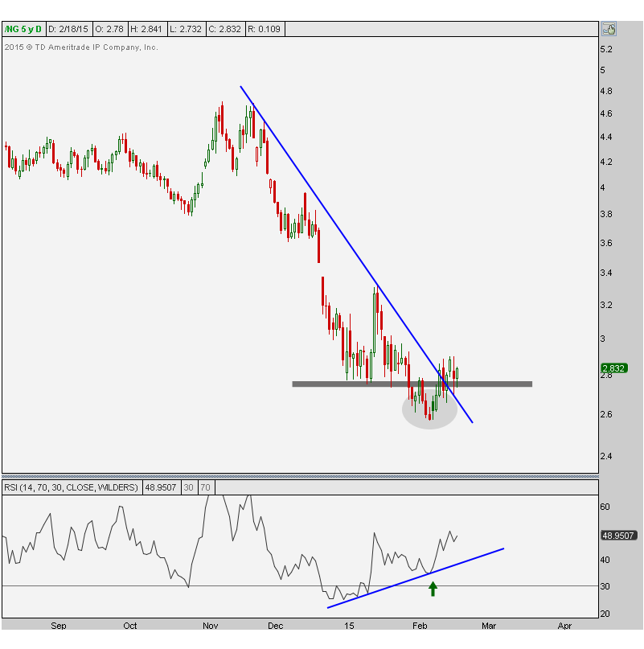Click the Oct label on the time axis

coord(130,626)
